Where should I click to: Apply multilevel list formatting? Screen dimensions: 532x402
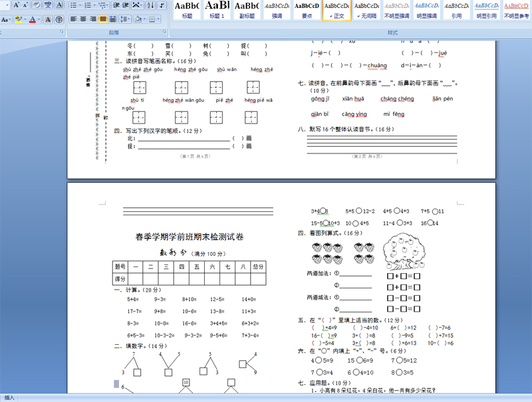click(102, 5)
